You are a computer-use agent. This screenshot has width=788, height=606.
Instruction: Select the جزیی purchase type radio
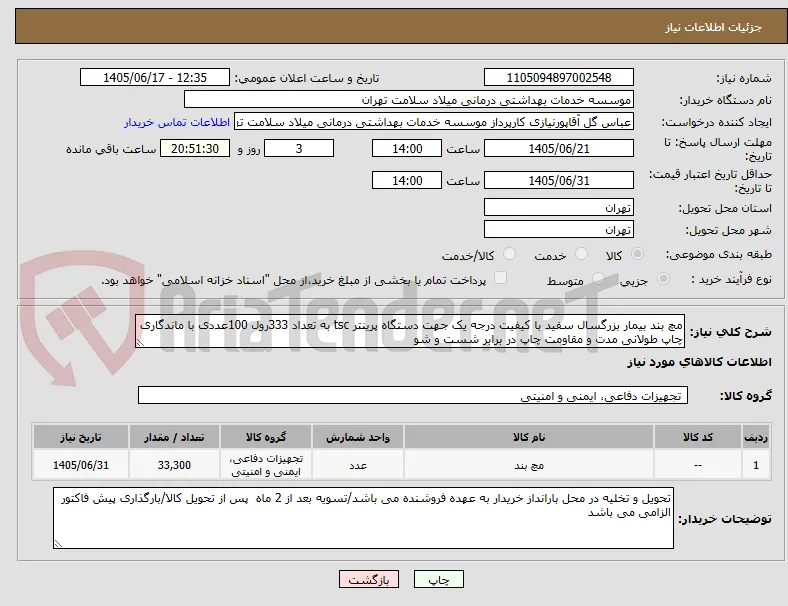coord(663,278)
